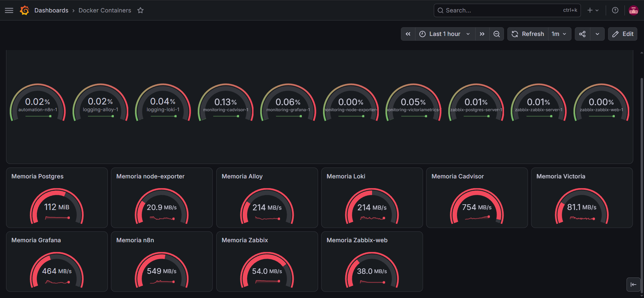Image resolution: width=644 pixels, height=298 pixels.
Task: Star the Docker Containers dashboard
Action: 140,10
